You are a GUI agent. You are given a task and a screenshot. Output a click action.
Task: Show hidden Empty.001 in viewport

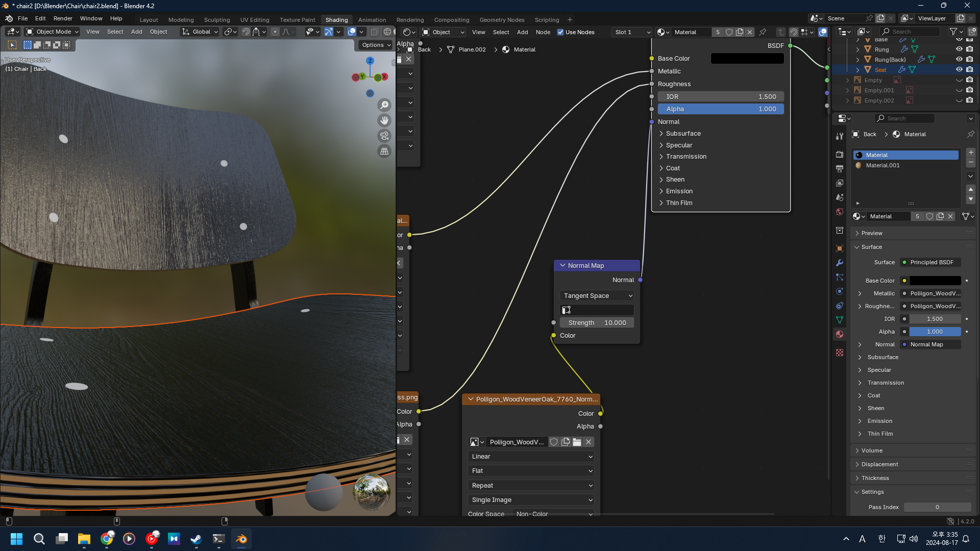959,90
